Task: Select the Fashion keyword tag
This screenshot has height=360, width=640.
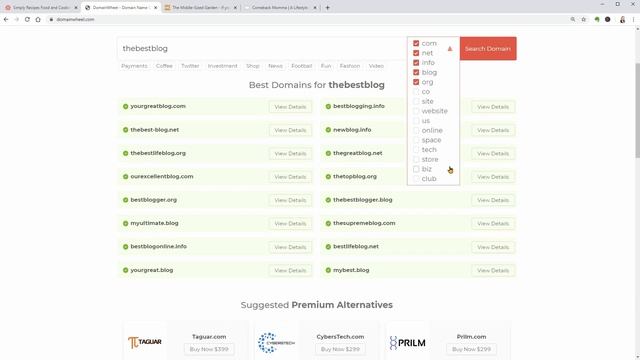Action: pos(350,66)
